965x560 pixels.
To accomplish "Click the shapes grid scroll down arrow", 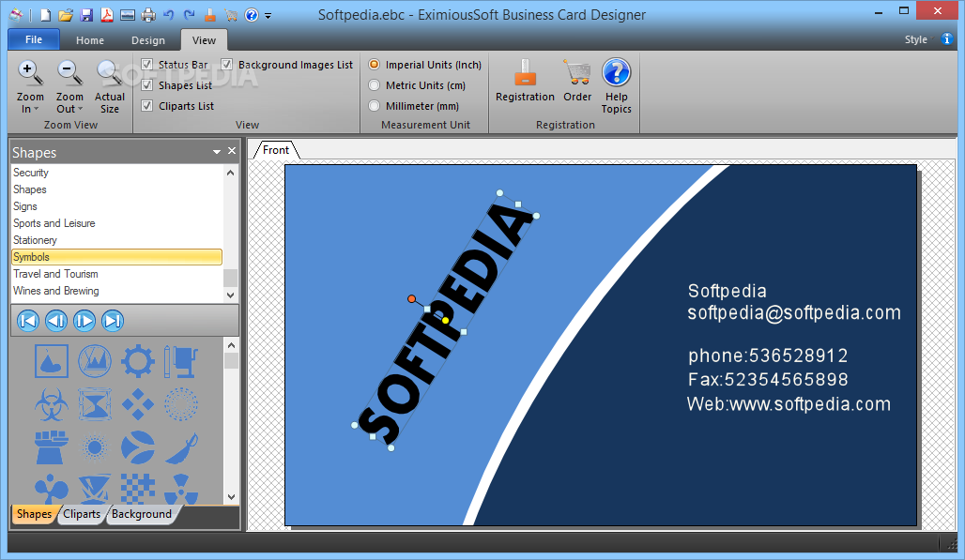I will [232, 497].
